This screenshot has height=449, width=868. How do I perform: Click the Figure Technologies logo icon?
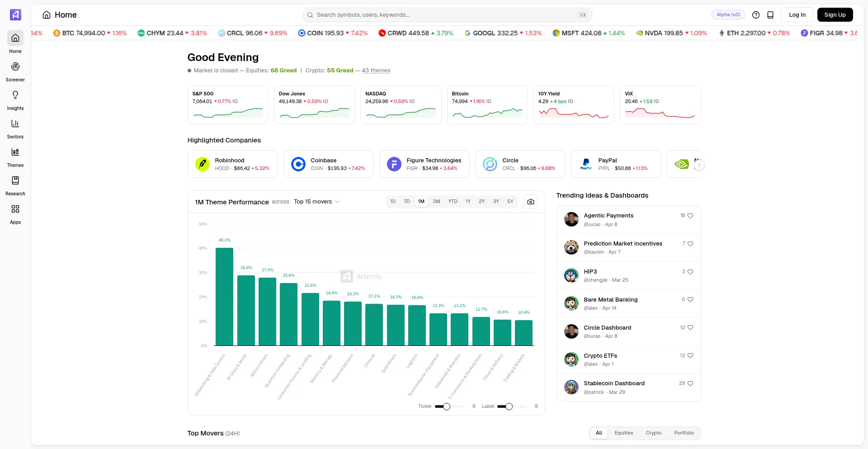[x=394, y=164]
